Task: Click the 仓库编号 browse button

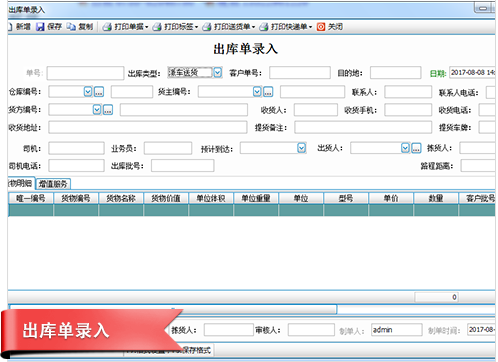Action: pyautogui.click(x=99, y=92)
